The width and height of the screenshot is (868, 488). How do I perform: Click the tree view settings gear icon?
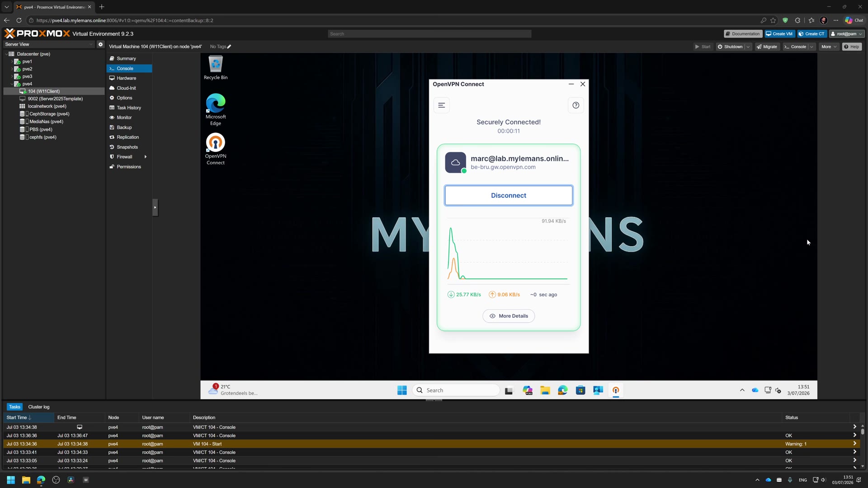(100, 44)
